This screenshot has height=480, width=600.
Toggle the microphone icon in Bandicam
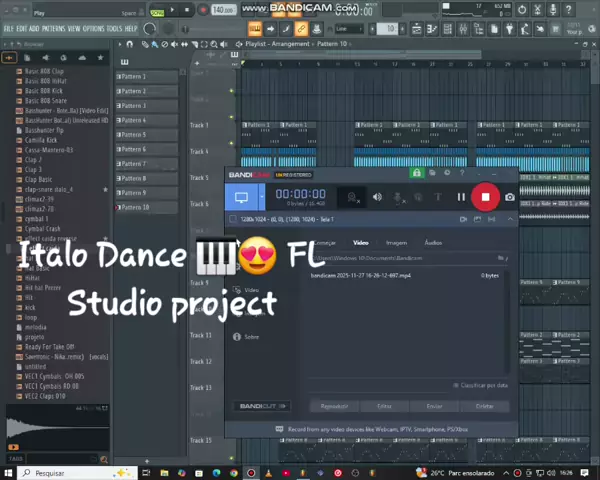(x=399, y=197)
